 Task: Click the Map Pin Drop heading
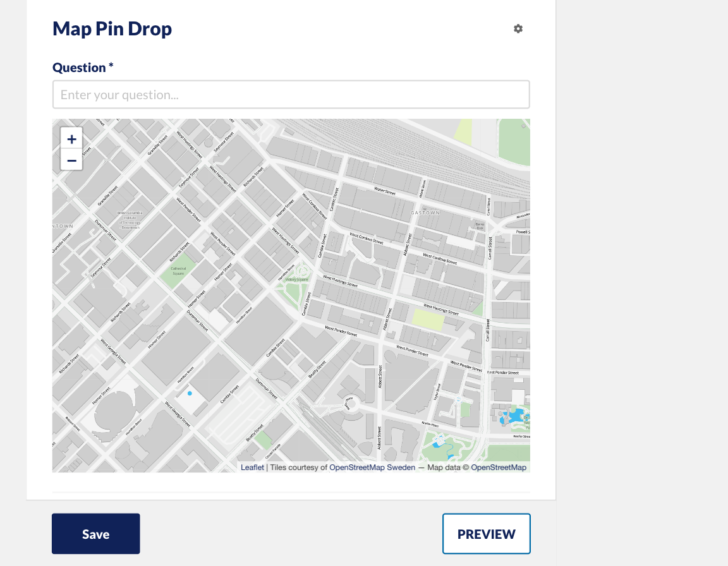[112, 29]
